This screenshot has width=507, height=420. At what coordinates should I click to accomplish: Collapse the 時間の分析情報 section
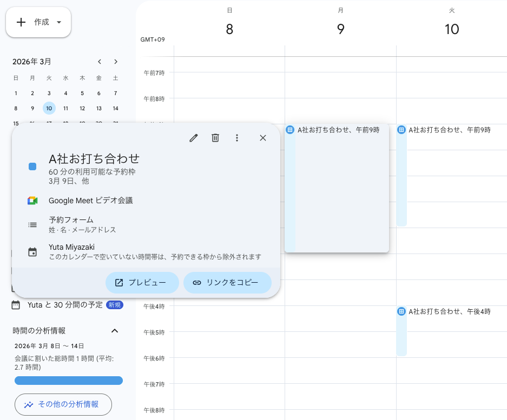point(114,330)
